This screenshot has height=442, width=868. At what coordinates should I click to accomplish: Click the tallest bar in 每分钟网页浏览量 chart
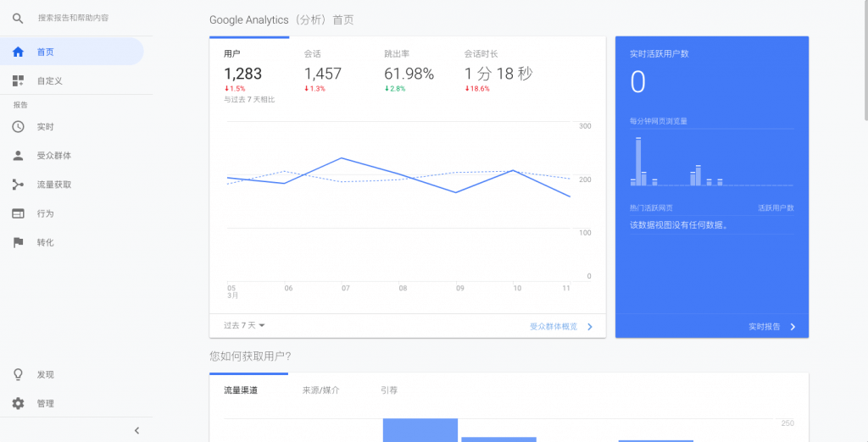(x=638, y=161)
